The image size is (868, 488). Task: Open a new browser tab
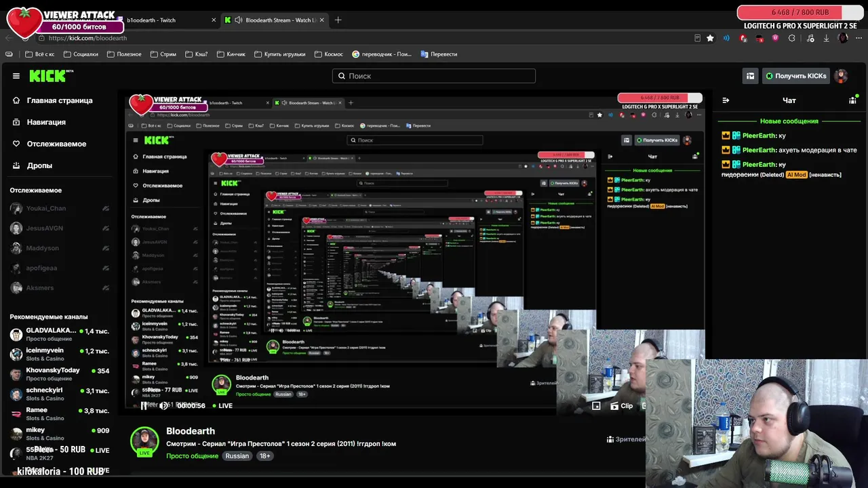(338, 20)
